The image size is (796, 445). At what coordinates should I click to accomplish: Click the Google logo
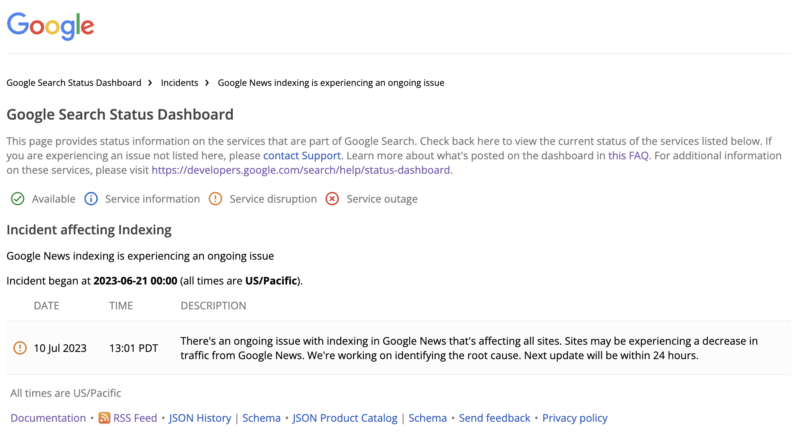click(50, 25)
